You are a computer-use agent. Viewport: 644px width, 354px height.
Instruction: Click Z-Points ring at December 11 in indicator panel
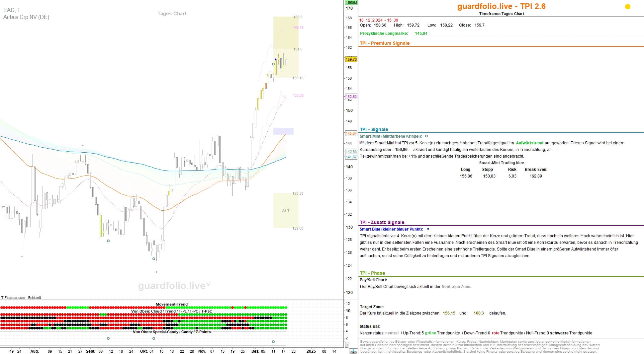tap(273, 342)
